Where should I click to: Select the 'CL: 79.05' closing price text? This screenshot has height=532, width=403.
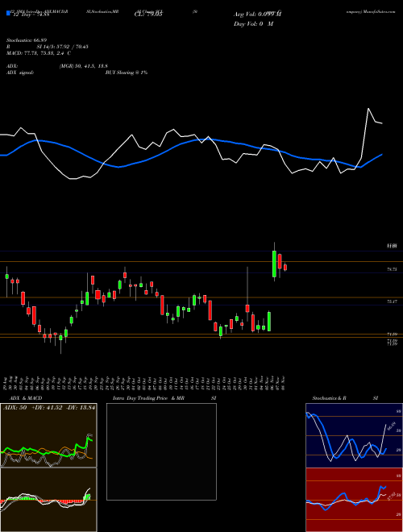point(148,15)
